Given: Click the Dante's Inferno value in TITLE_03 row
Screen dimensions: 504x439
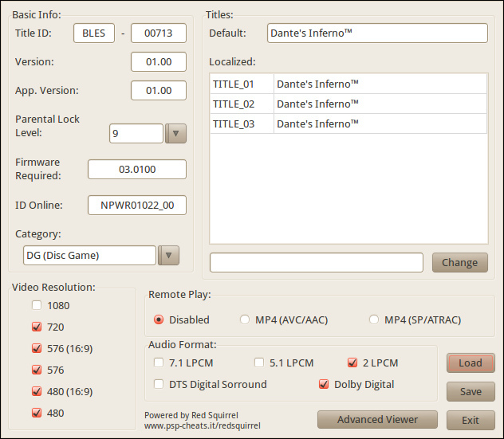Looking at the screenshot, I should (x=380, y=124).
